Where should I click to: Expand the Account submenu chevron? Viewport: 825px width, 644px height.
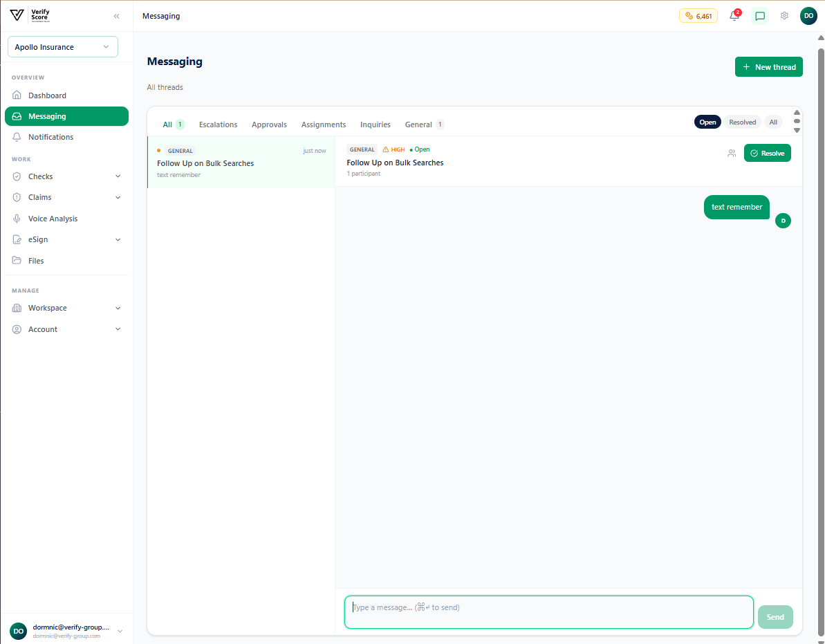pos(118,329)
